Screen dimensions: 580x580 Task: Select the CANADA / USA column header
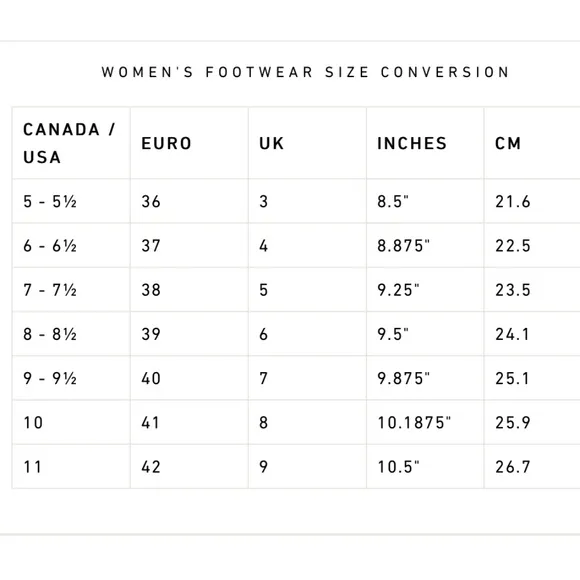tap(71, 143)
